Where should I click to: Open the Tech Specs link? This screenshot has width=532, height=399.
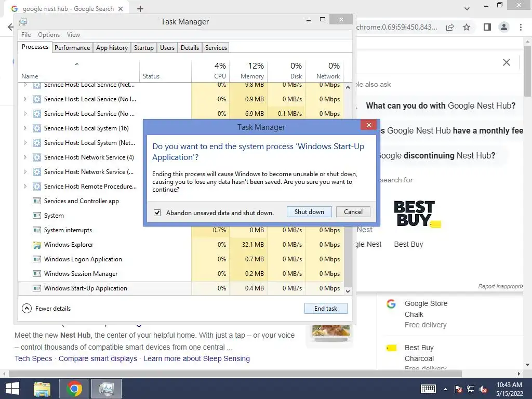(33, 358)
